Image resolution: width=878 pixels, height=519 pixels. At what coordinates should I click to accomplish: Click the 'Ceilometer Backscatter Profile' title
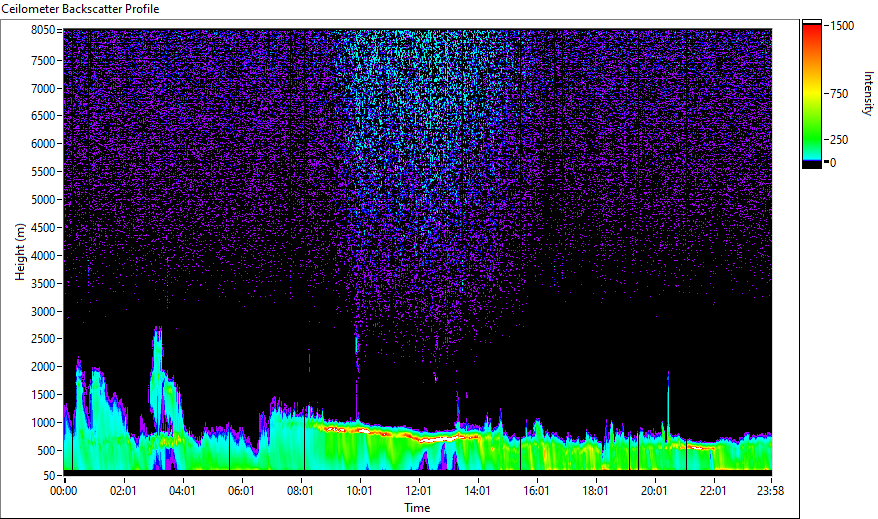click(x=80, y=9)
